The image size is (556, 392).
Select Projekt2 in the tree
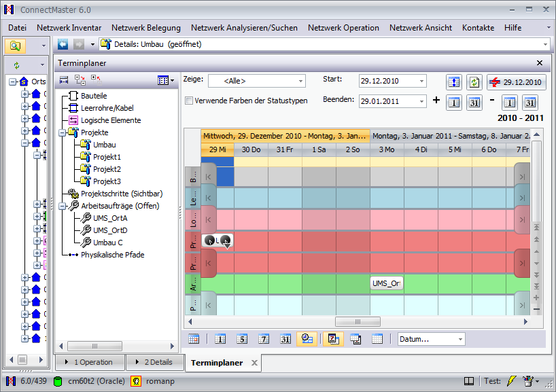click(x=107, y=169)
